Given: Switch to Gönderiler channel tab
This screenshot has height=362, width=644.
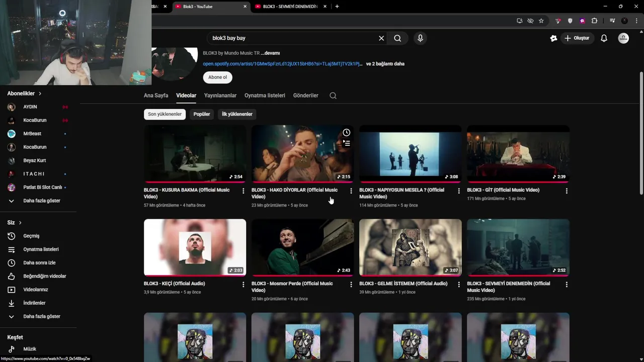Looking at the screenshot, I should coord(306,96).
